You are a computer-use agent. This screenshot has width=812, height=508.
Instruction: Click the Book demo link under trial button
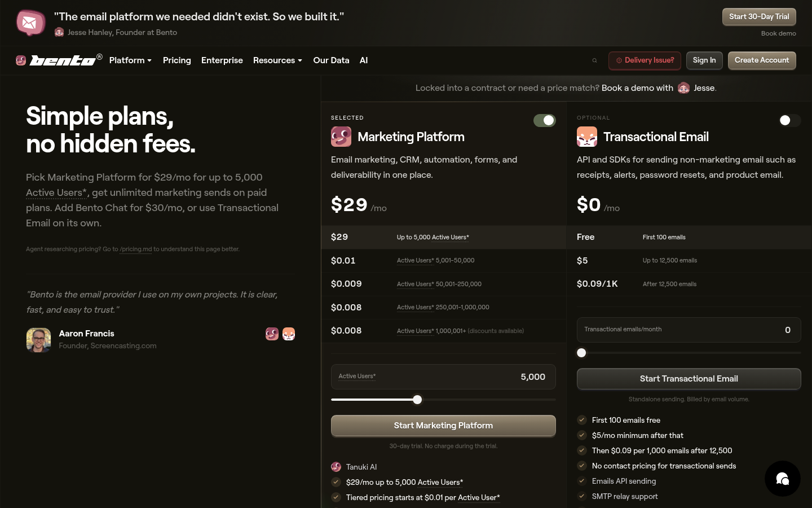coord(779,33)
